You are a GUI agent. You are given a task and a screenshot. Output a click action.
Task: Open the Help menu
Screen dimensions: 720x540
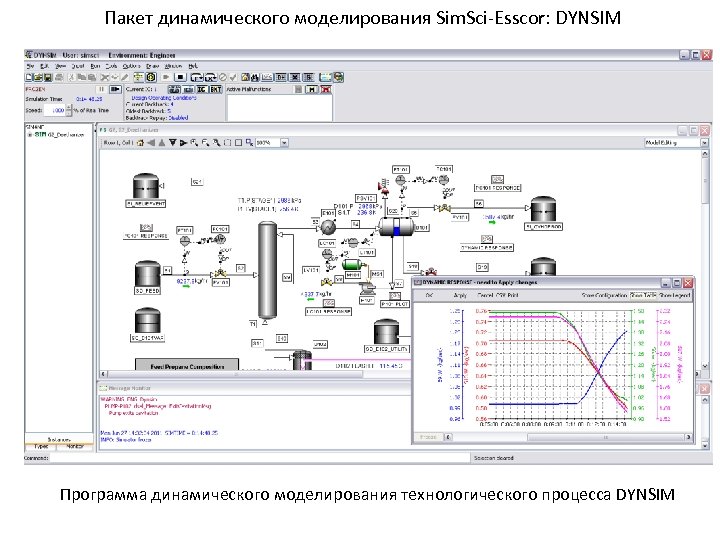[x=193, y=66]
